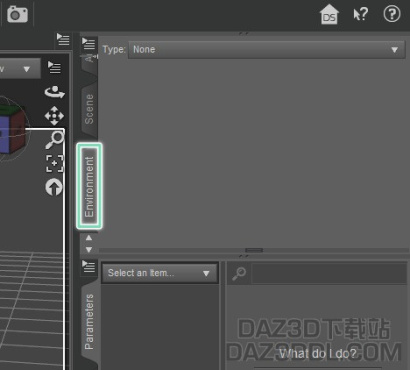Switch to the Scene tab
Screen dimensions: 410x370
(89, 109)
